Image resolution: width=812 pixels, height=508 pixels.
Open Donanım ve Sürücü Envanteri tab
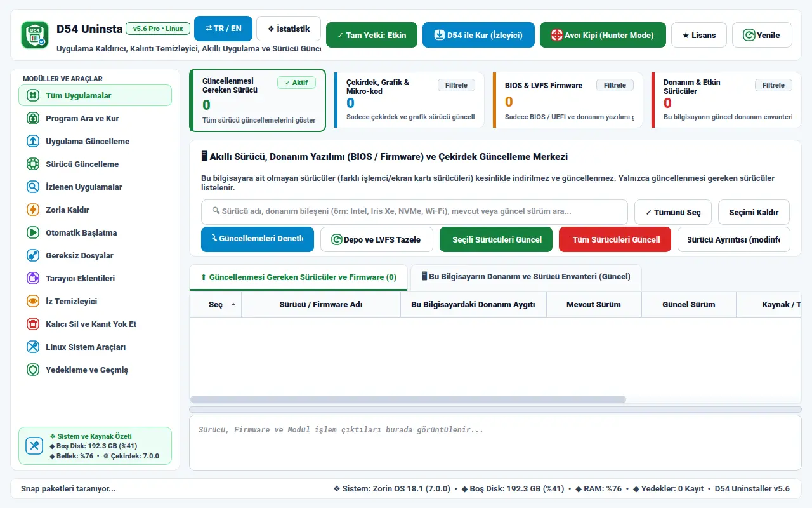tap(526, 277)
